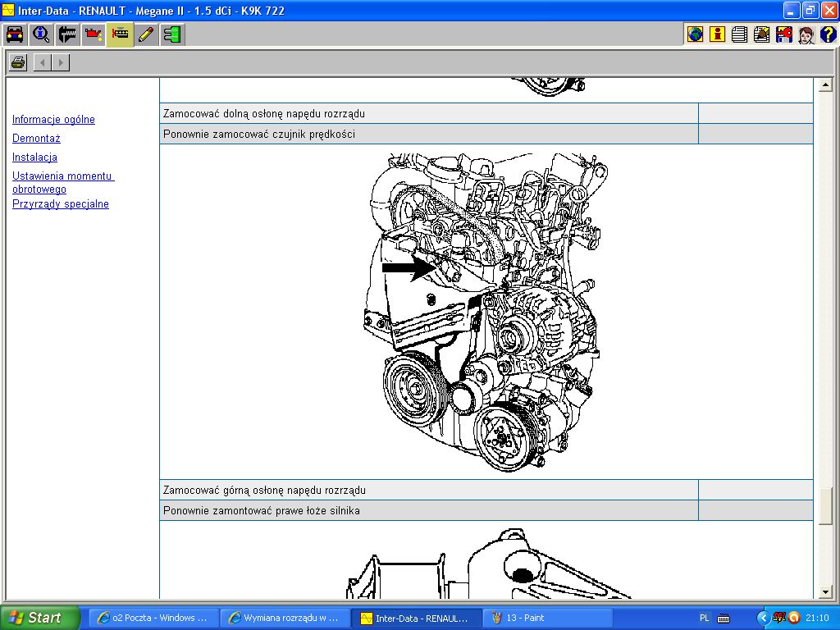Open the red oil can icon
This screenshot has width=840, height=630.
(x=94, y=34)
